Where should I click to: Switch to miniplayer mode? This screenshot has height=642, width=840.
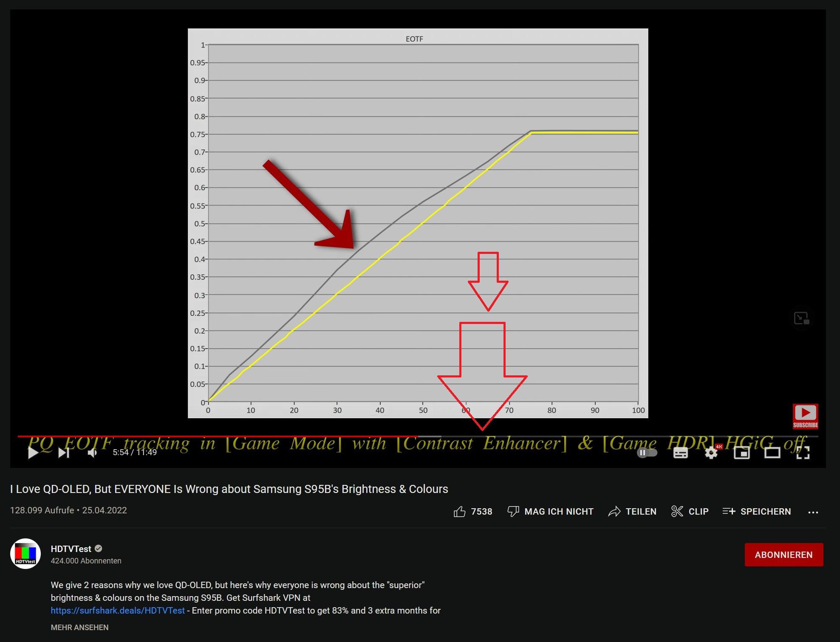pos(742,453)
